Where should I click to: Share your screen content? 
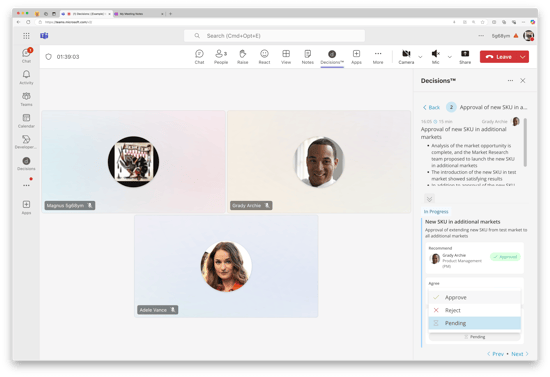[x=465, y=56]
